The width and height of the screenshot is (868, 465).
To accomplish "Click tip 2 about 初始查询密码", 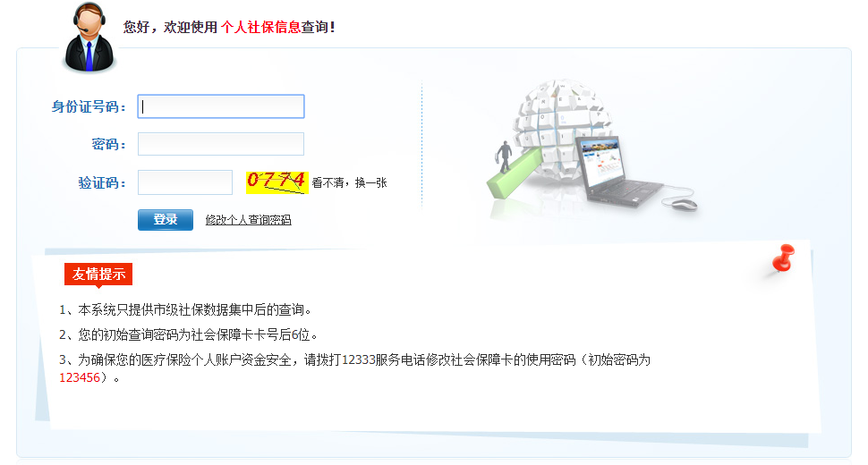I will (x=189, y=335).
